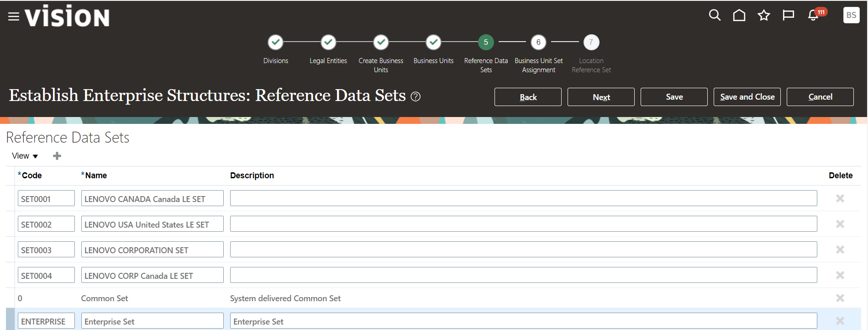Click the Vision logo
868x330 pixels.
tap(67, 16)
